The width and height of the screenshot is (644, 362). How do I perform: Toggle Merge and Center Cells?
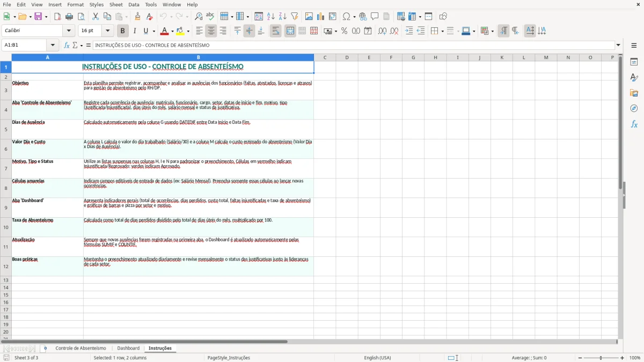290,31
